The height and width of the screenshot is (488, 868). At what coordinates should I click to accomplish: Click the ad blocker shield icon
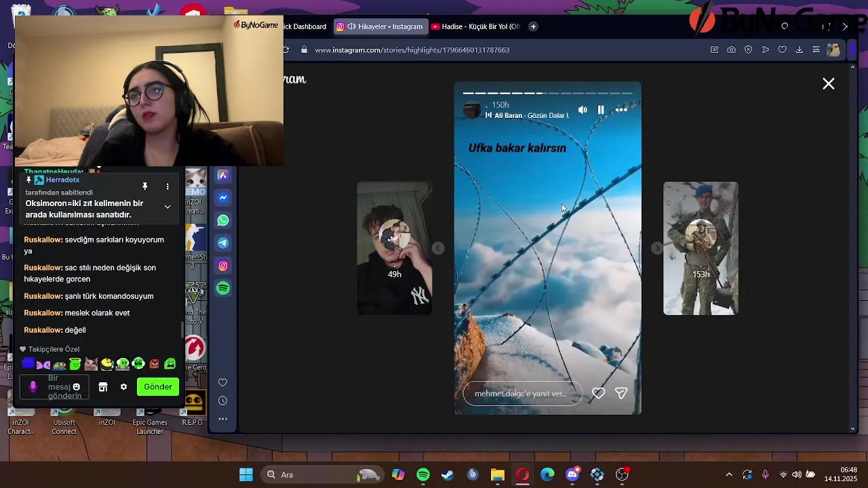pos(748,49)
